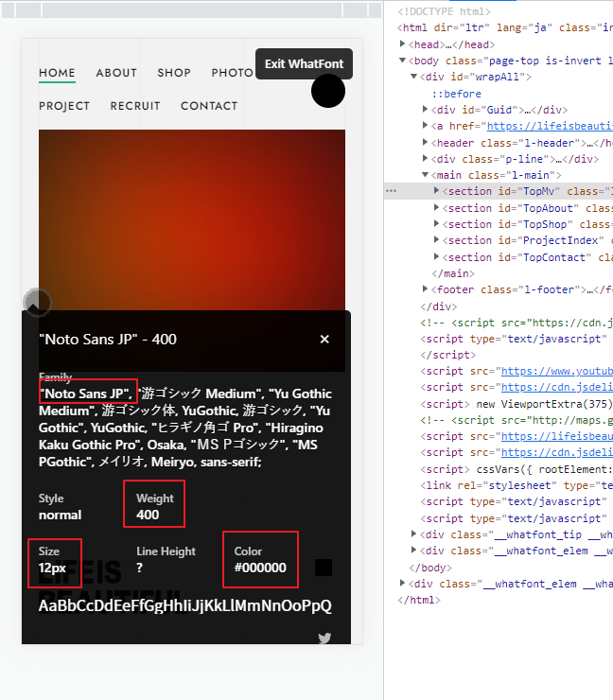Select the closing </html> tag line

tap(419, 600)
